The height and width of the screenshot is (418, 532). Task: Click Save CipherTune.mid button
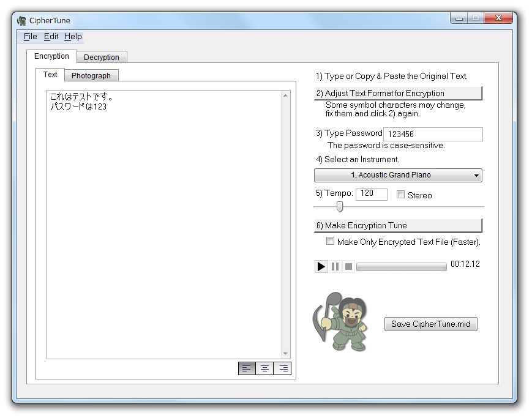click(x=431, y=324)
